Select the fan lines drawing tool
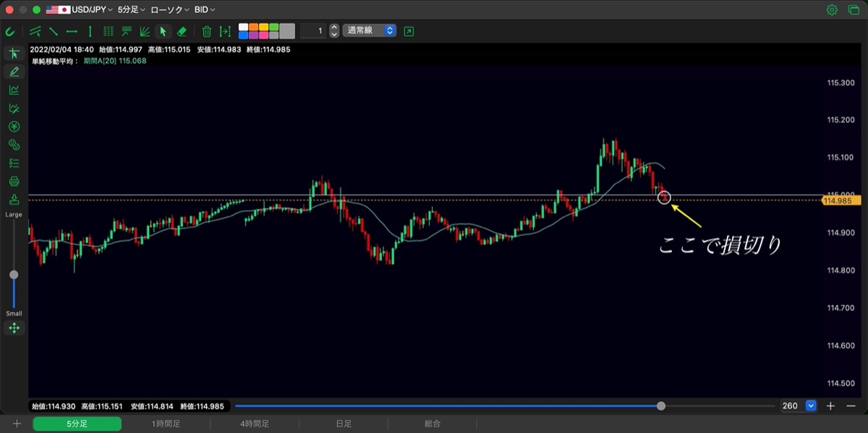Image resolution: width=868 pixels, height=433 pixels. (145, 31)
